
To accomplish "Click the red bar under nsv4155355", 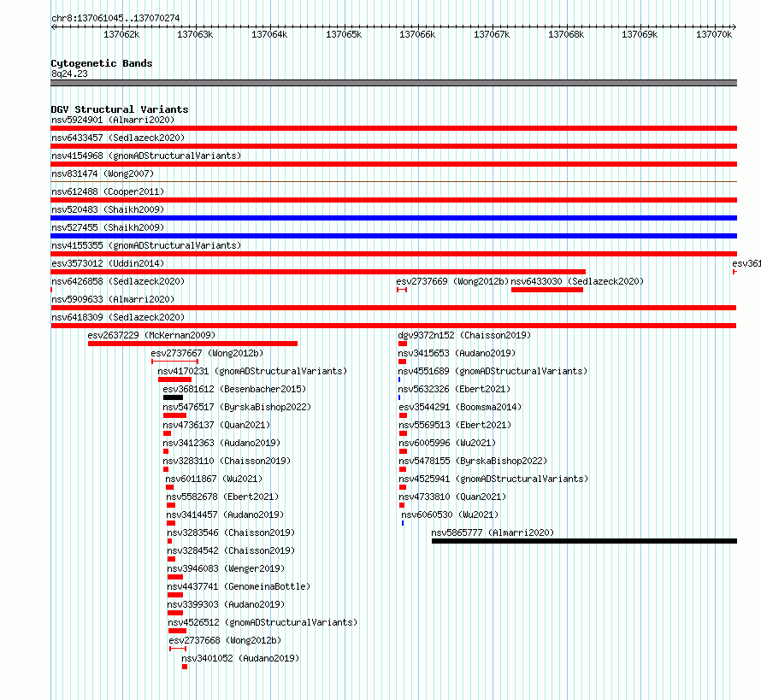I will (x=393, y=254).
